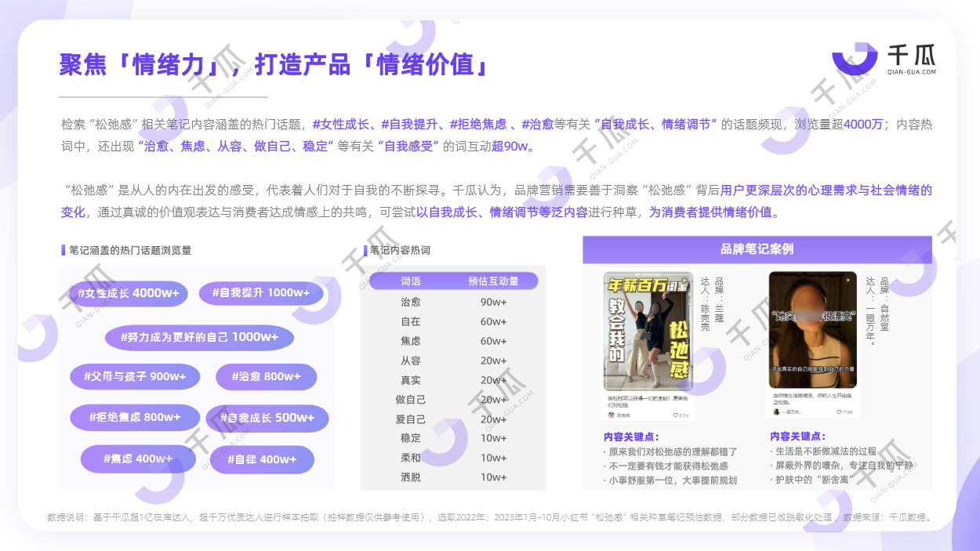Click the 内容关键点 heading above 生活是不断做减法的过程
The height and width of the screenshot is (551, 980).
click(798, 437)
